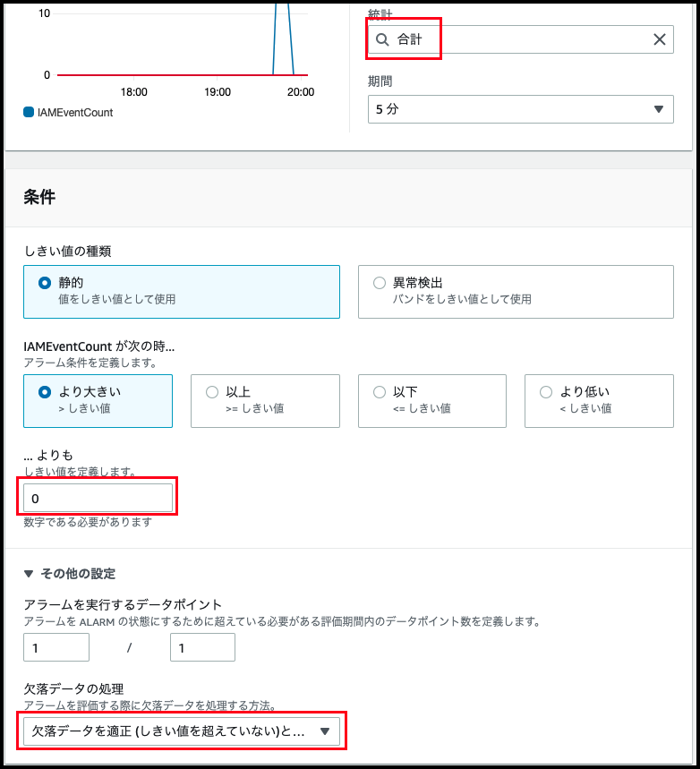
Task: Click the しきい値の種類 label
Action: [x=68, y=251]
